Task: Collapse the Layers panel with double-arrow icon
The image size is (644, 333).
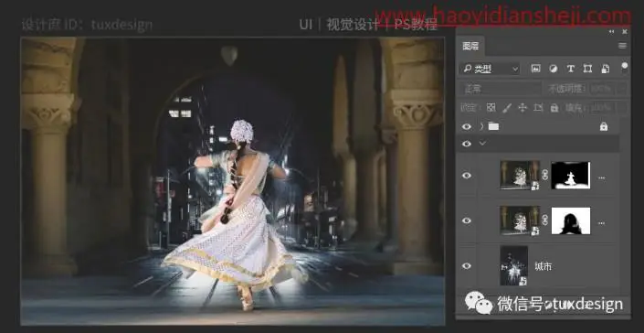Action: click(611, 32)
